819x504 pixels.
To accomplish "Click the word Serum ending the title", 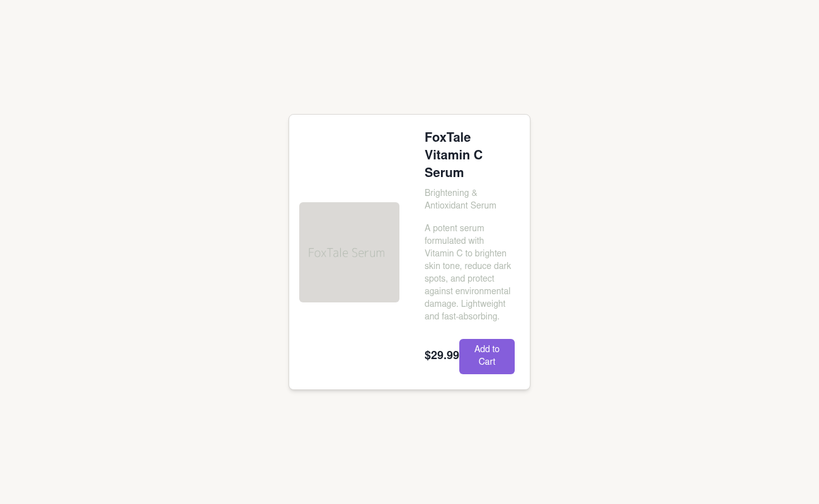I will click(x=444, y=173).
